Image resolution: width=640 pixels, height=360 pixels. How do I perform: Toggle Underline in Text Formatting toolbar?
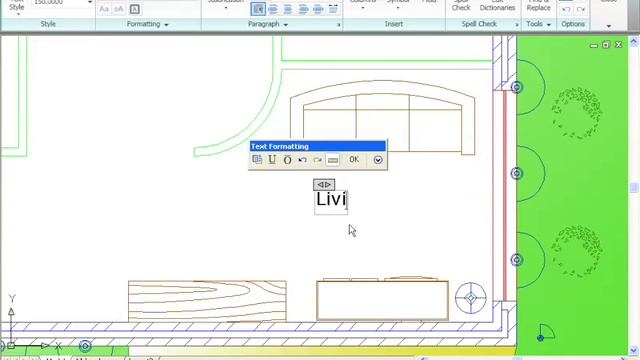[272, 160]
